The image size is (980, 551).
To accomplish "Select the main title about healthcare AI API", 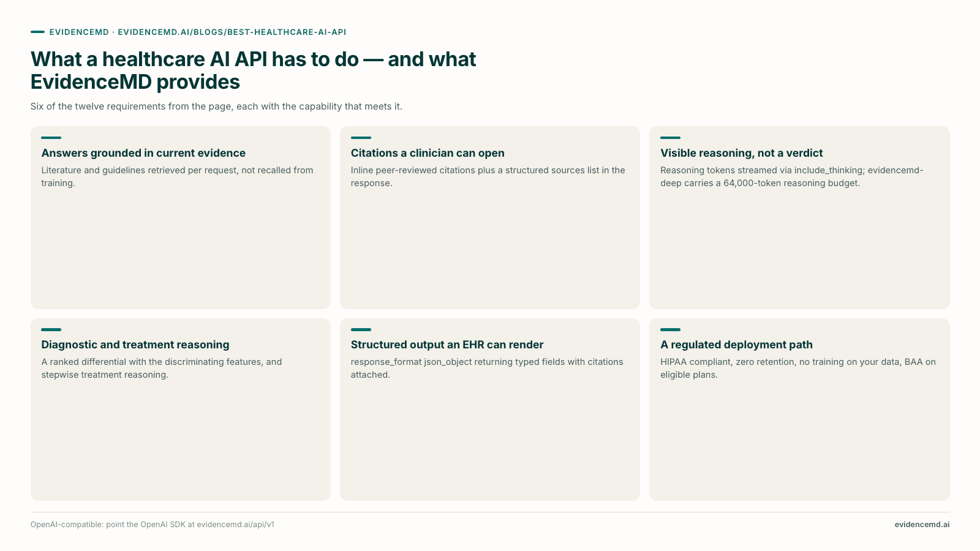I will tap(253, 70).
